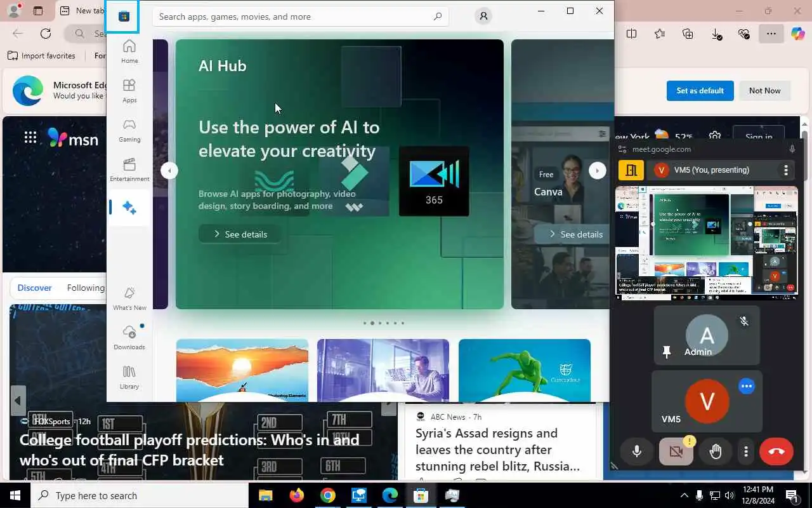Image resolution: width=812 pixels, height=508 pixels.
Task: Open Downloads in Store sidebar
Action: click(x=129, y=338)
